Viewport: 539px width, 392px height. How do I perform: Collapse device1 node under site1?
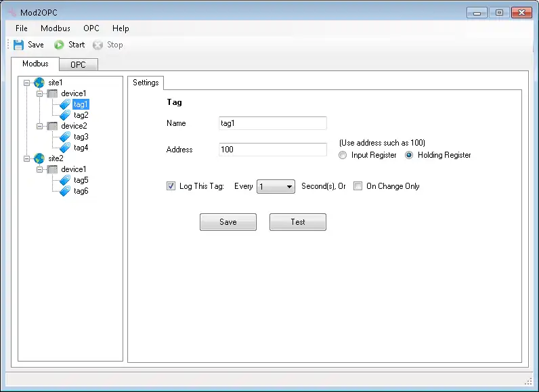39,93
